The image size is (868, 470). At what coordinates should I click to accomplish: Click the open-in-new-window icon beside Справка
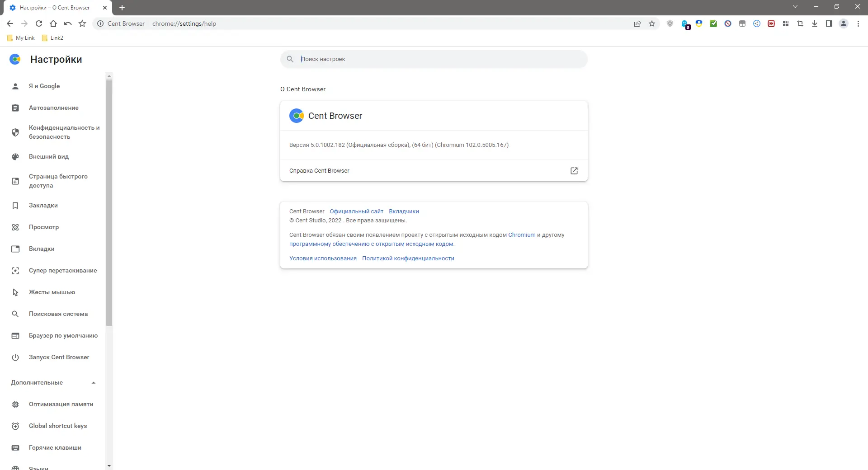pyautogui.click(x=574, y=171)
